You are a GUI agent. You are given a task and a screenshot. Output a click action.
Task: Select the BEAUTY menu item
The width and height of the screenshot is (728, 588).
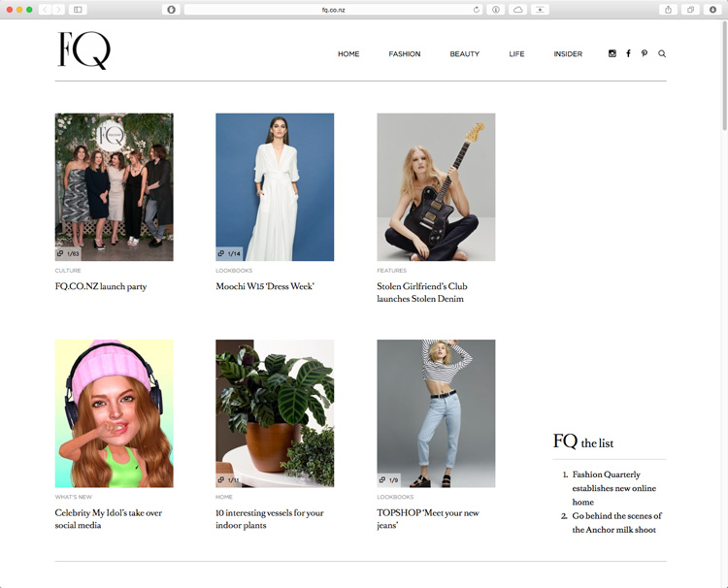tap(464, 53)
